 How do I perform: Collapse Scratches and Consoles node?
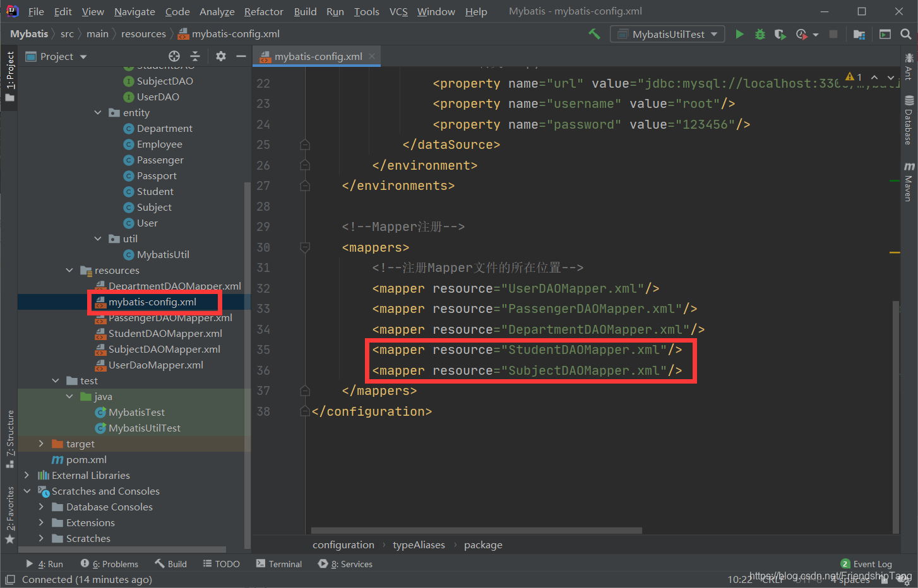27,491
